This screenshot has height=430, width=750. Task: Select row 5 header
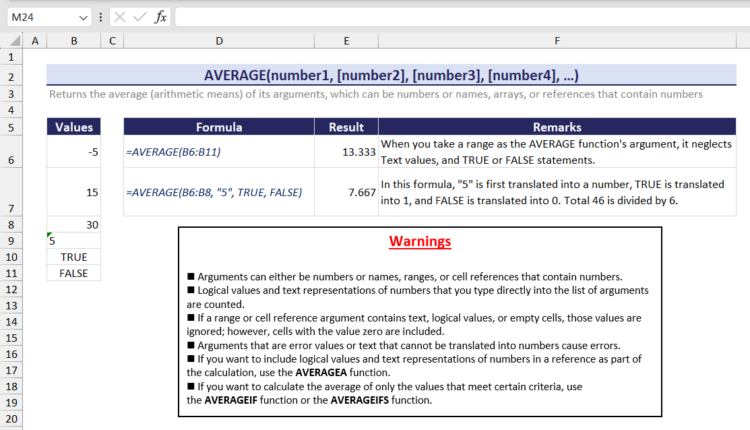11,127
